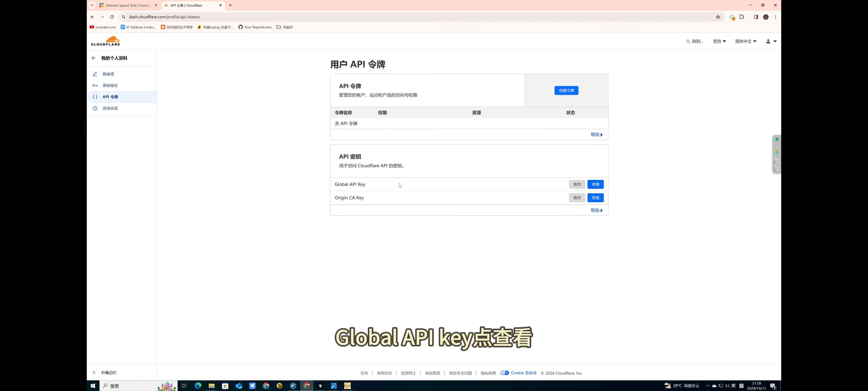The width and height of the screenshot is (868, 391).
Task: Switch to the Internet Speed Test tab
Action: (x=127, y=5)
